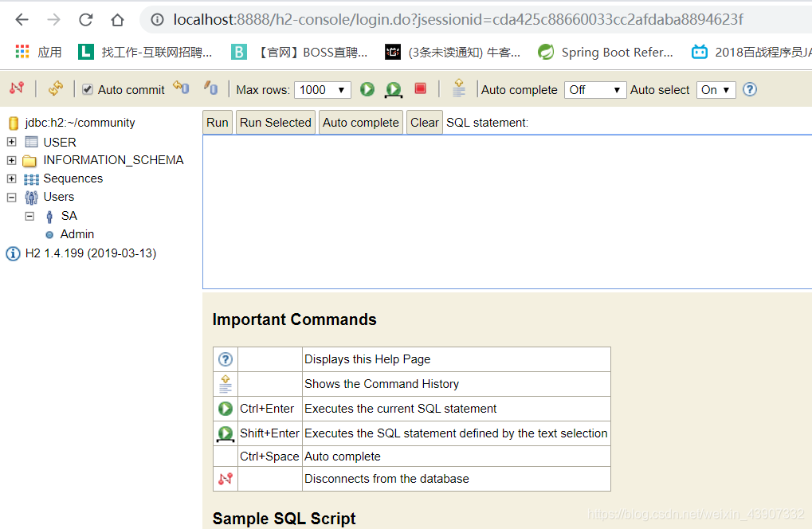This screenshot has height=529, width=812.
Task: Select the USER table name in the tree
Action: (x=60, y=143)
